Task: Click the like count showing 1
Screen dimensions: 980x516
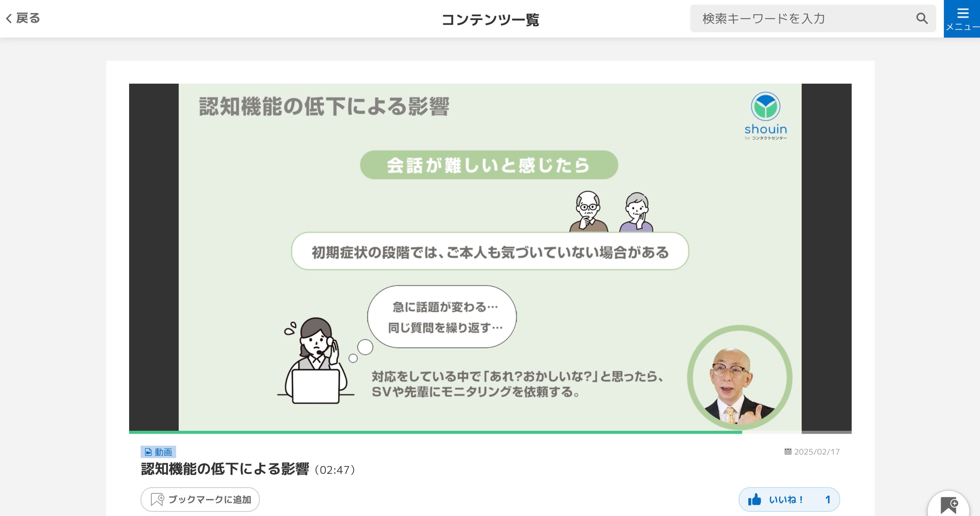Action: coord(829,499)
